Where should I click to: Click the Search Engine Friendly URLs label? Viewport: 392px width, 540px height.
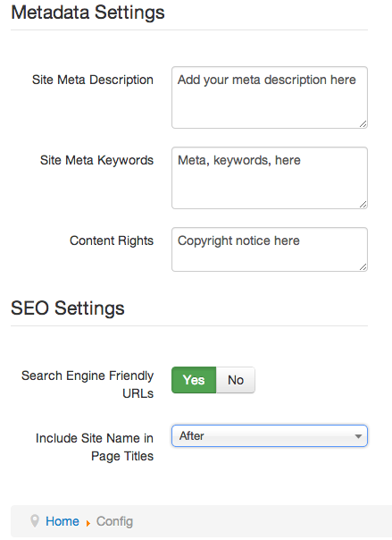click(88, 384)
